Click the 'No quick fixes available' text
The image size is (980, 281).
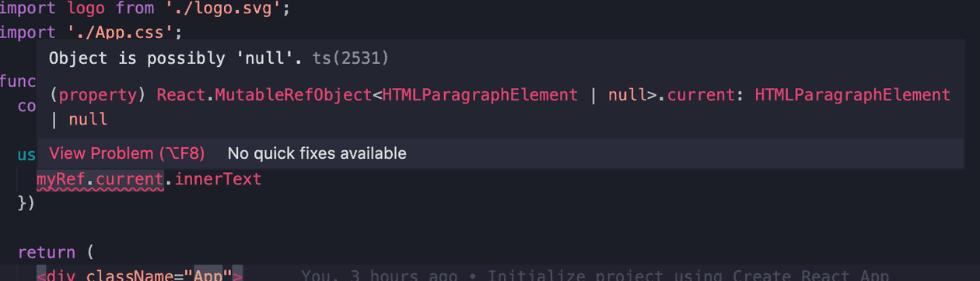coord(317,153)
